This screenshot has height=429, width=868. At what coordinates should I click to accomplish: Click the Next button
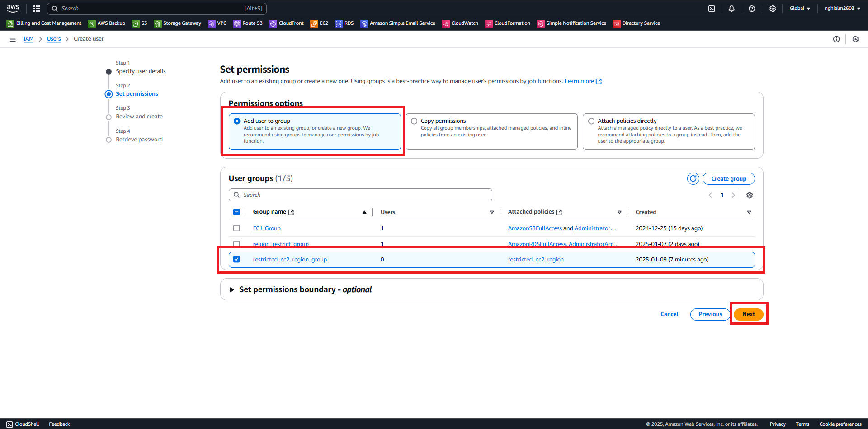click(749, 314)
